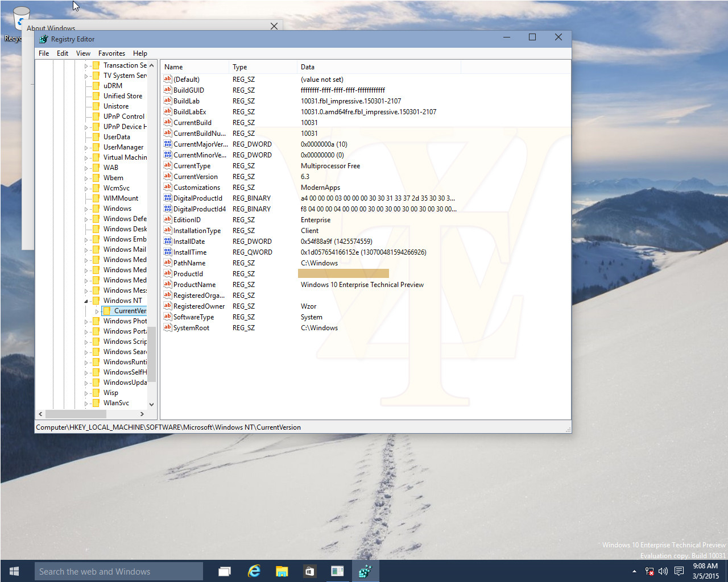Click the Windows NT folder icon
728x582 pixels.
pos(96,301)
